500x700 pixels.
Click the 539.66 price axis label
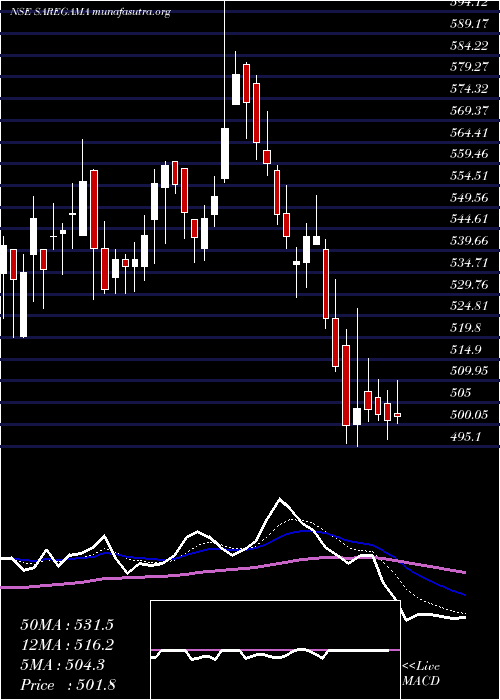point(468,241)
